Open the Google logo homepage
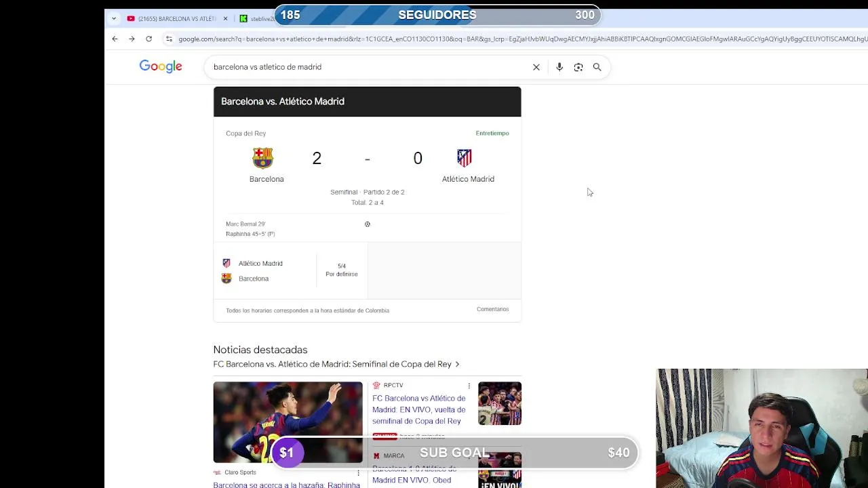 pyautogui.click(x=161, y=66)
